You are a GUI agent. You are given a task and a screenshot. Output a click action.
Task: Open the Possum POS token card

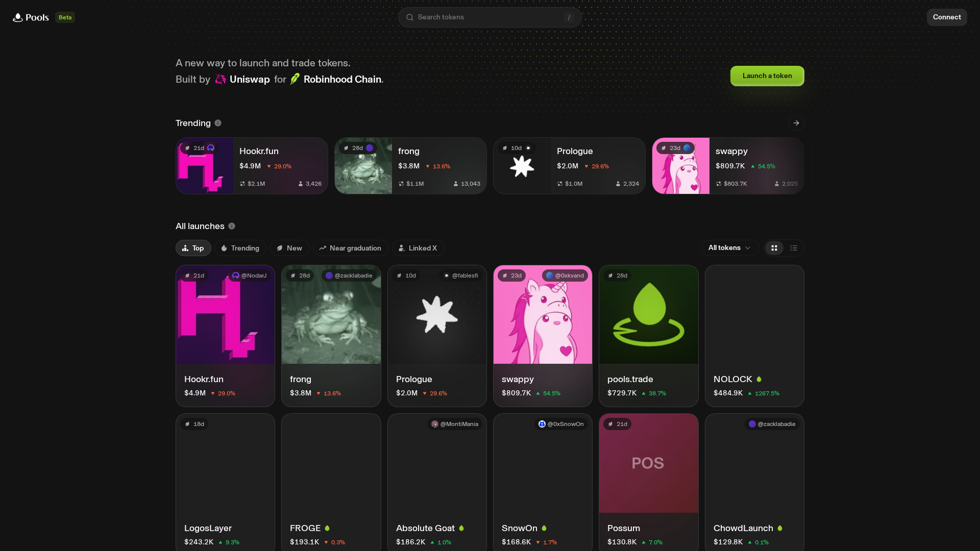point(649,482)
